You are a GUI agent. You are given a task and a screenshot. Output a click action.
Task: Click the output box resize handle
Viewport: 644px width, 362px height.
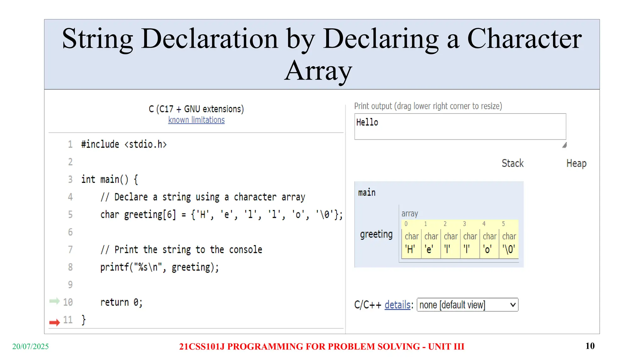click(564, 145)
